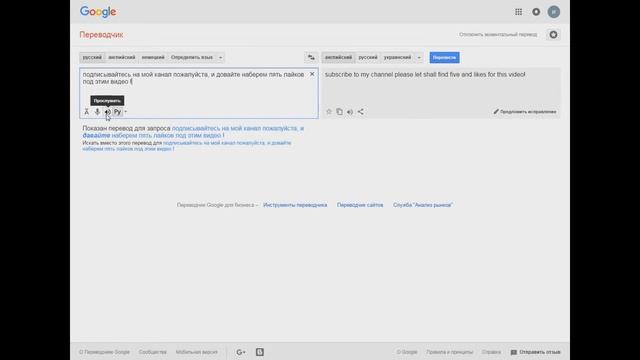Screen dimensions: 640x360
Task: Open Инструменты переводчика link
Action: coord(295,205)
